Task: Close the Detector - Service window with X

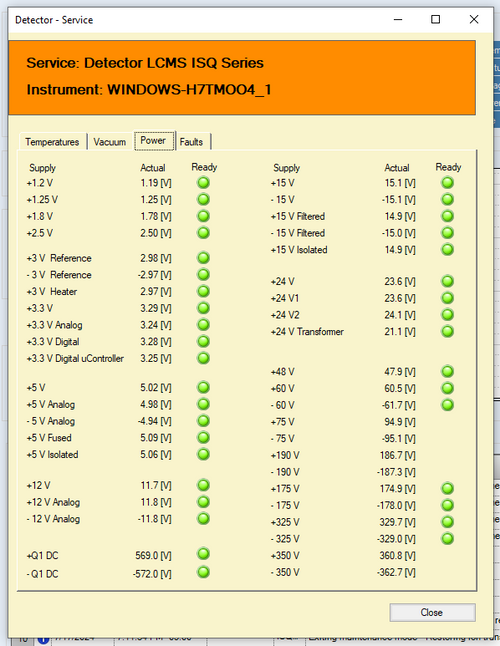Action: tap(474, 19)
